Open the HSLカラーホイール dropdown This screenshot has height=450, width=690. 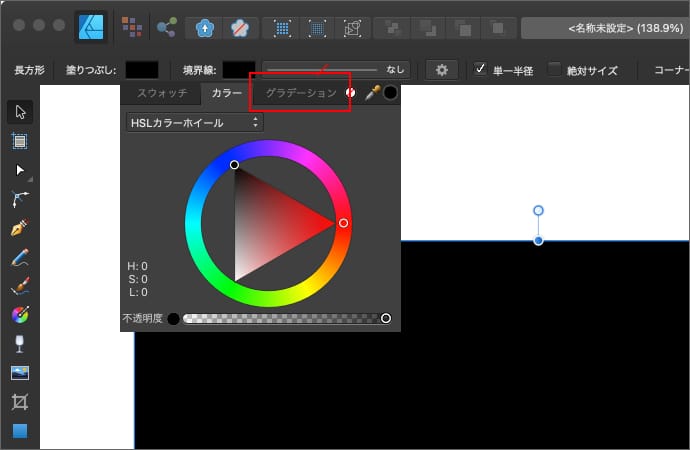tap(194, 122)
